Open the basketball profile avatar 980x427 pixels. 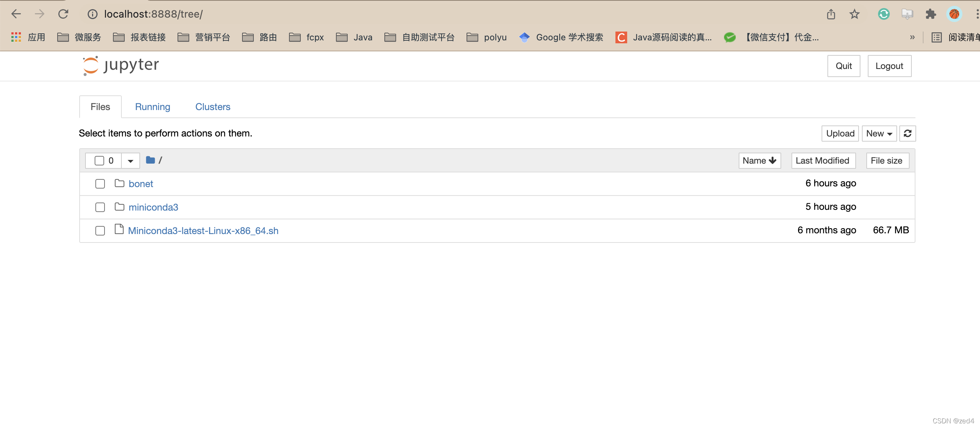pyautogui.click(x=954, y=14)
